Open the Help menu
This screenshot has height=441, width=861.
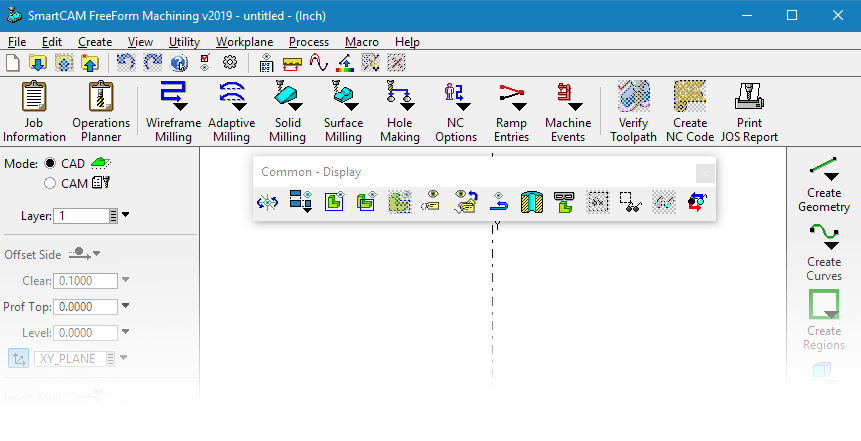tap(407, 42)
